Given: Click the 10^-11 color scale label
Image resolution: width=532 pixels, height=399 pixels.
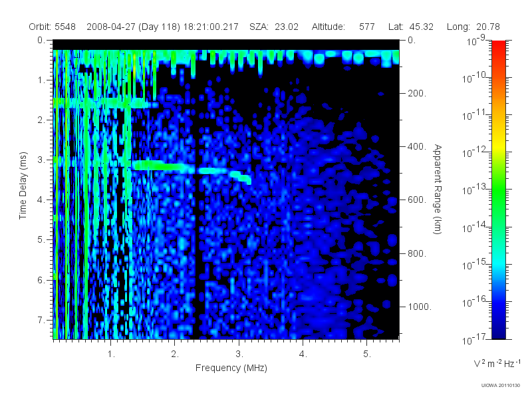Looking at the screenshot, I should [475, 116].
